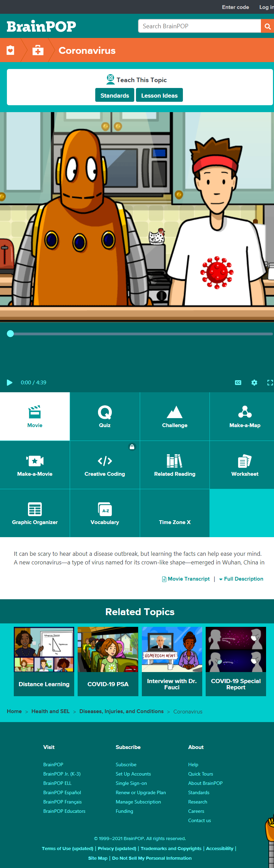
Task: Play the Coronavirus movie
Action: click(10, 383)
